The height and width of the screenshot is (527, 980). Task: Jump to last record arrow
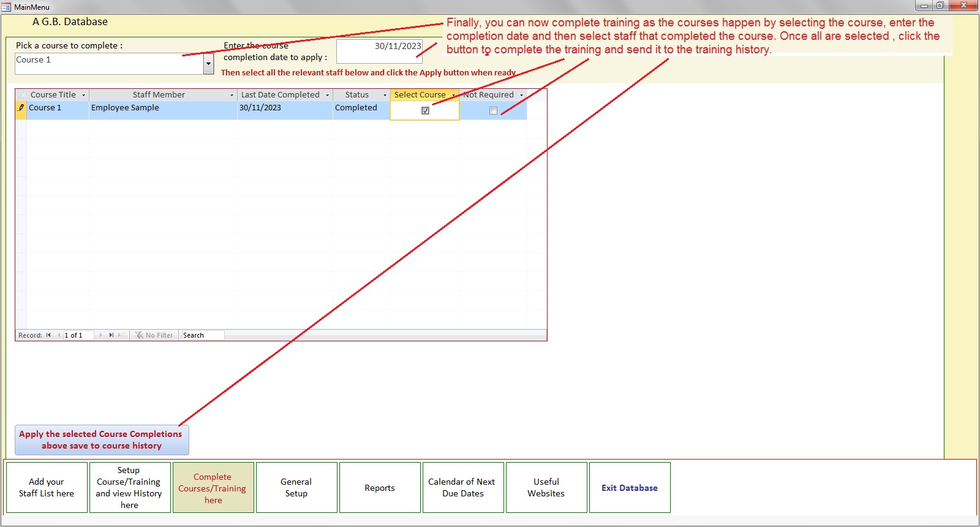111,335
